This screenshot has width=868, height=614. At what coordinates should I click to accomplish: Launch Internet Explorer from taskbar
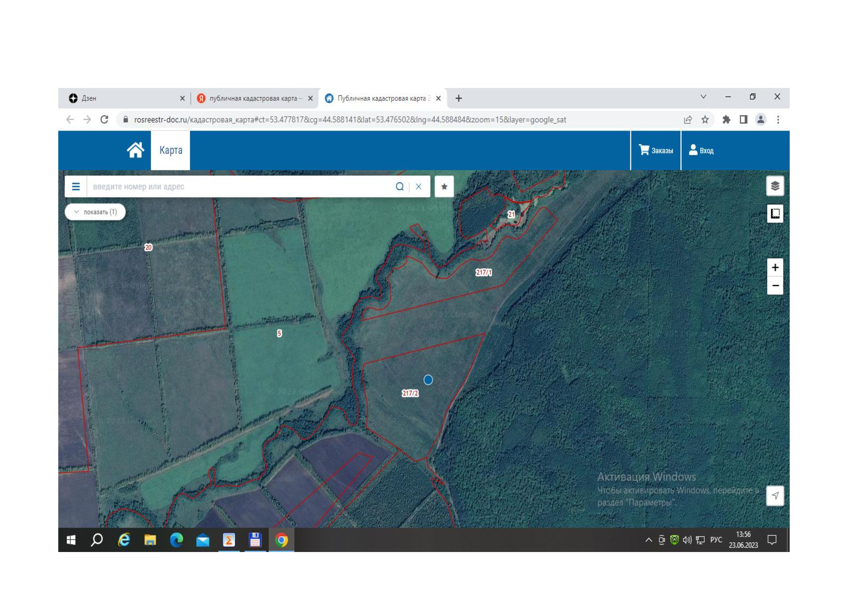coord(124,540)
